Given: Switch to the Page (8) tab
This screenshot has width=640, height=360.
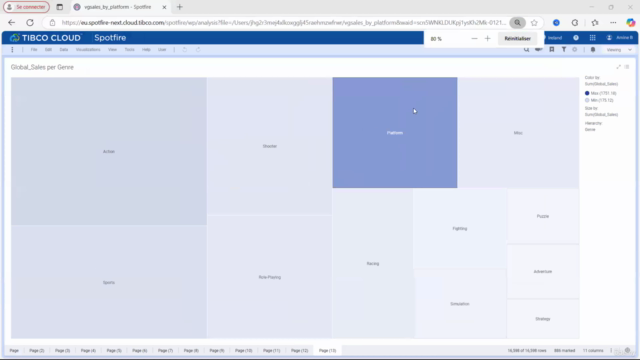Looking at the screenshot, I should [191, 350].
